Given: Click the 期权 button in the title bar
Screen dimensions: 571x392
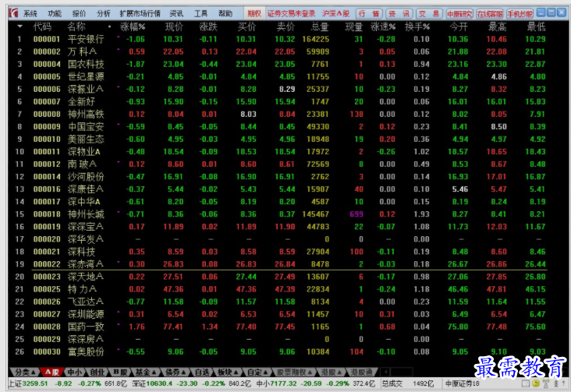Looking at the screenshot, I should point(254,14).
